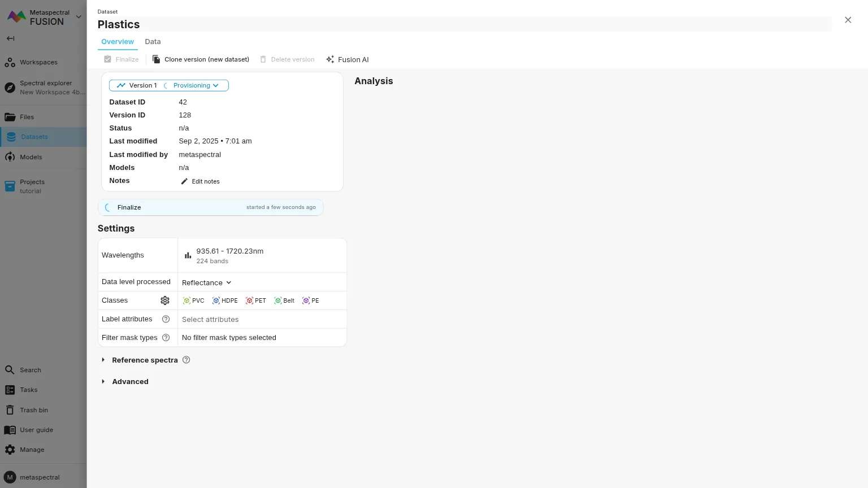Image resolution: width=868 pixels, height=488 pixels.
Task: Close the Plastics dataset panel
Action: click(x=848, y=20)
